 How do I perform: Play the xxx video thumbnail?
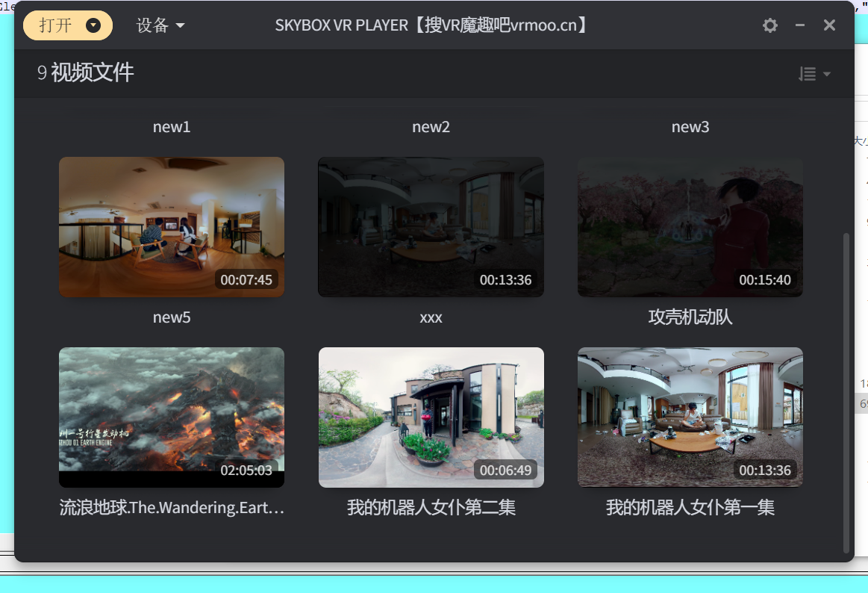(431, 417)
